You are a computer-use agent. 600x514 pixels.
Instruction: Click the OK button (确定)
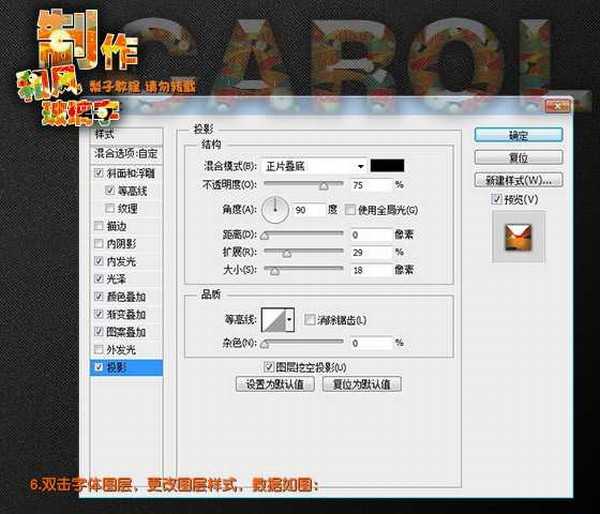(517, 135)
